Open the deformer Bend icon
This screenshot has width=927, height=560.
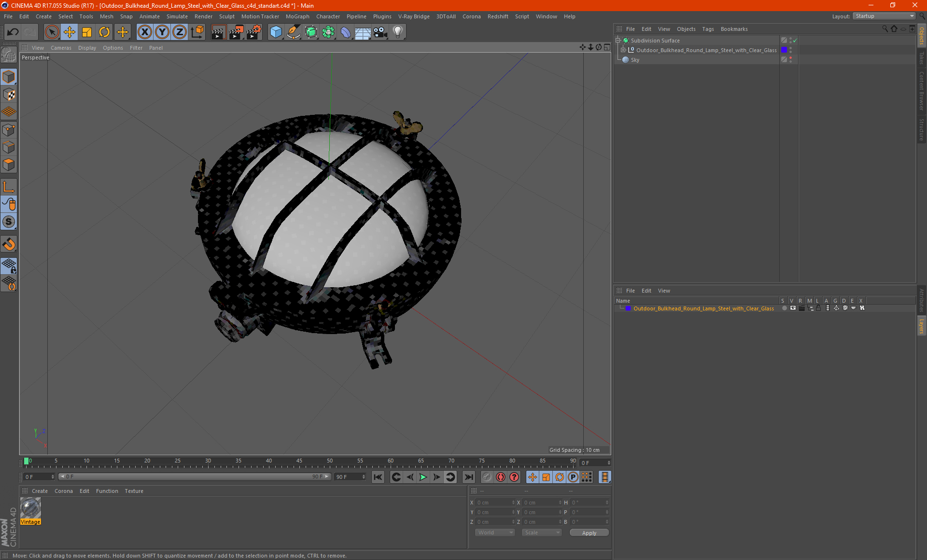pyautogui.click(x=346, y=32)
